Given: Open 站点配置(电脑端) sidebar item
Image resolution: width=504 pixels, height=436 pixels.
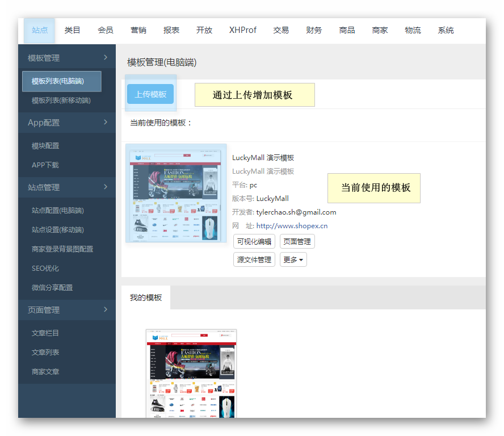Looking at the screenshot, I should pyautogui.click(x=57, y=211).
